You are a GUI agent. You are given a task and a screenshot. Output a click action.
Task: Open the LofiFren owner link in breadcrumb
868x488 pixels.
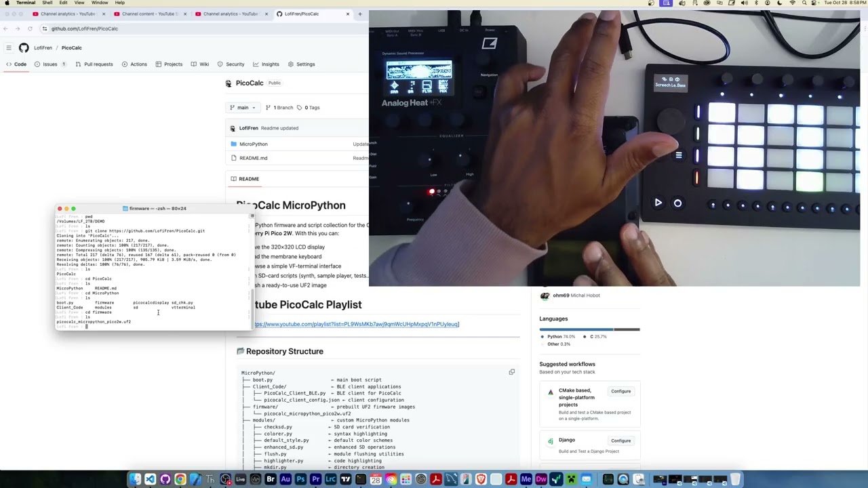click(43, 48)
